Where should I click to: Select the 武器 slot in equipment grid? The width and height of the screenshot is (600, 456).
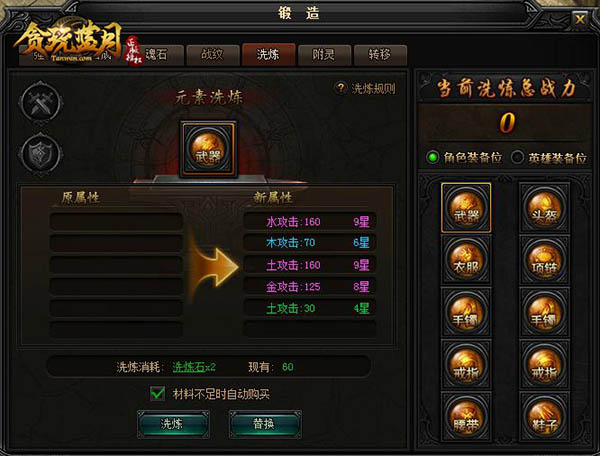pos(466,208)
